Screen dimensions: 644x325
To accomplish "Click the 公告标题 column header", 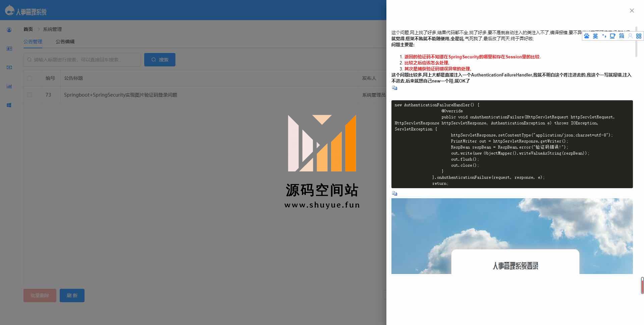I will [73, 78].
